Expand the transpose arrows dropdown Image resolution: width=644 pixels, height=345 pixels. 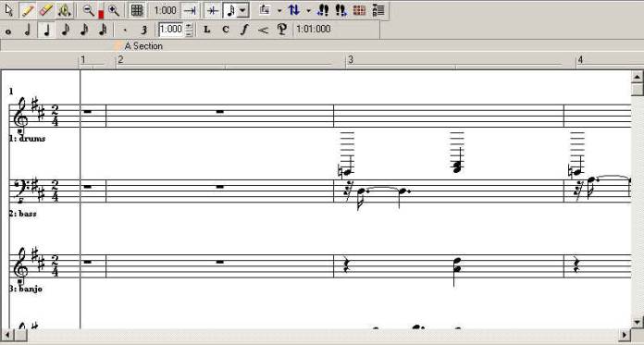click(308, 11)
